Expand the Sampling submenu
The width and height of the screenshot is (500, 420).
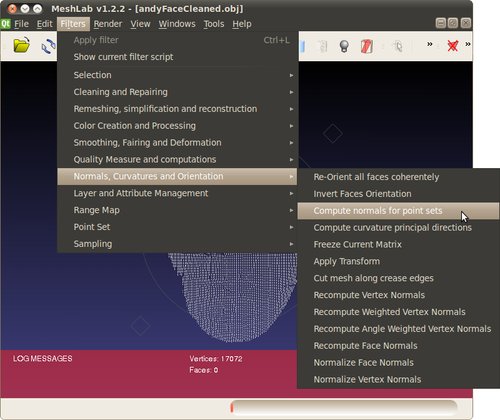tap(178, 244)
